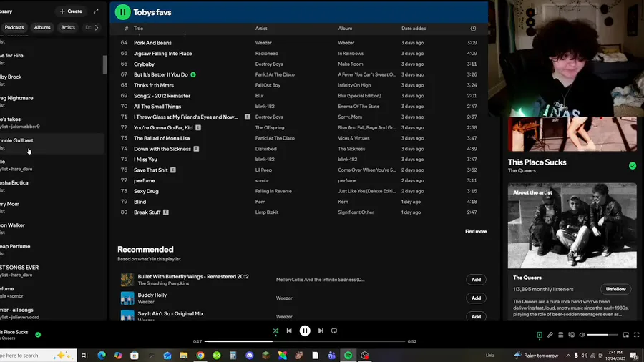Show more library filters with the right chevron
Viewport: 644px width, 362px height.
(x=97, y=27)
